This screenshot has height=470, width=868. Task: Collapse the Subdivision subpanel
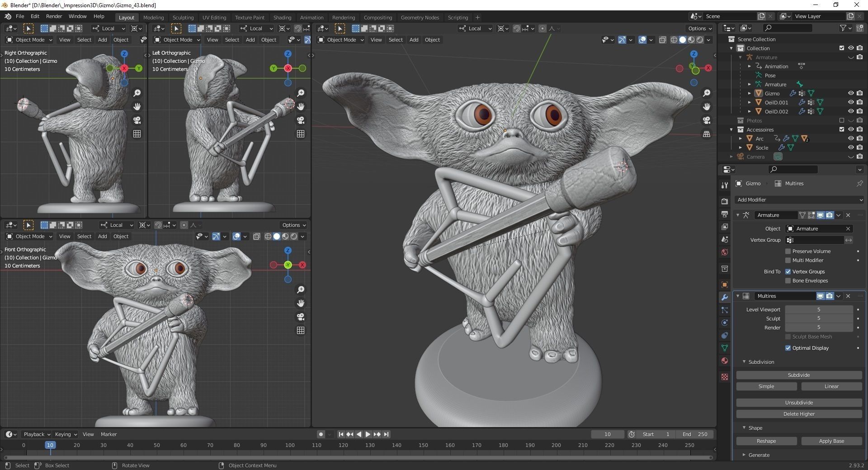[x=744, y=362]
